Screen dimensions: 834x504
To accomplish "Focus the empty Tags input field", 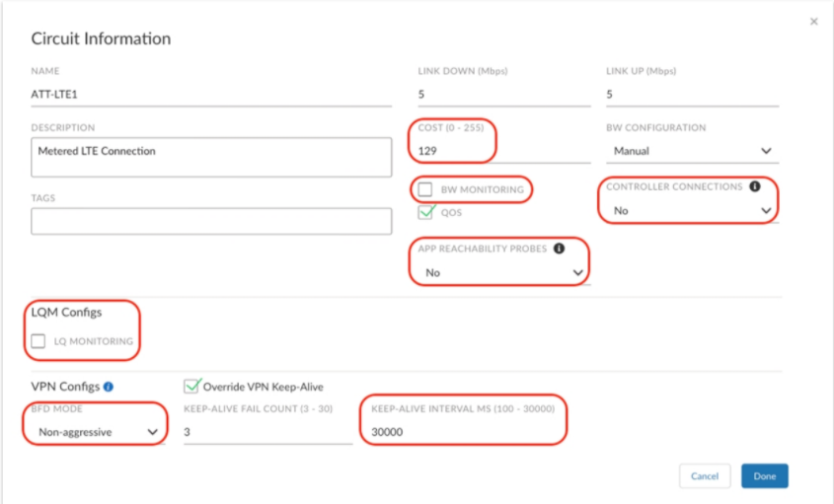I will tap(211, 221).
